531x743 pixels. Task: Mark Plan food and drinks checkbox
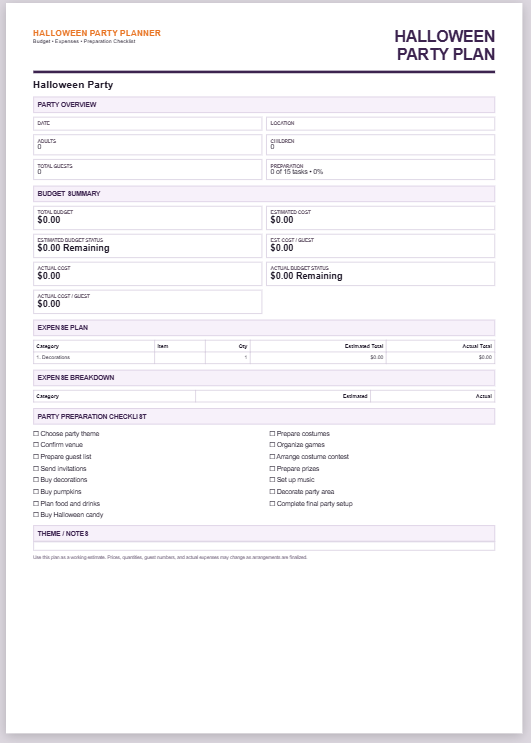pyautogui.click(x=36, y=503)
